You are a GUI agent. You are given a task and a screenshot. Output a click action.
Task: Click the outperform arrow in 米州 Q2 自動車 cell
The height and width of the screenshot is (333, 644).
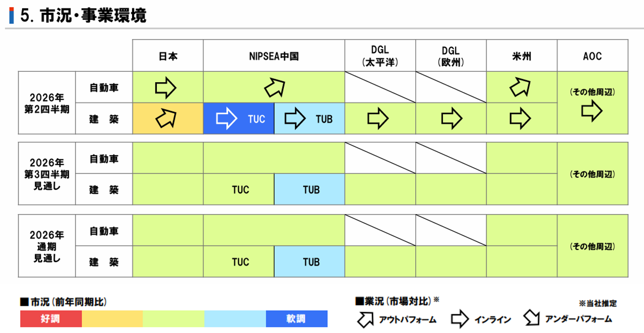[520, 88]
